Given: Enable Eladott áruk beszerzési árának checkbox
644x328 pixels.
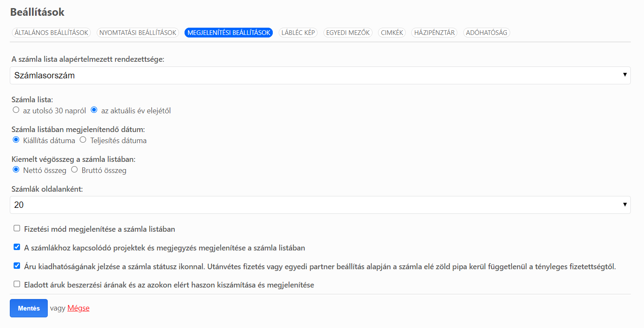Looking at the screenshot, I should coord(17,284).
